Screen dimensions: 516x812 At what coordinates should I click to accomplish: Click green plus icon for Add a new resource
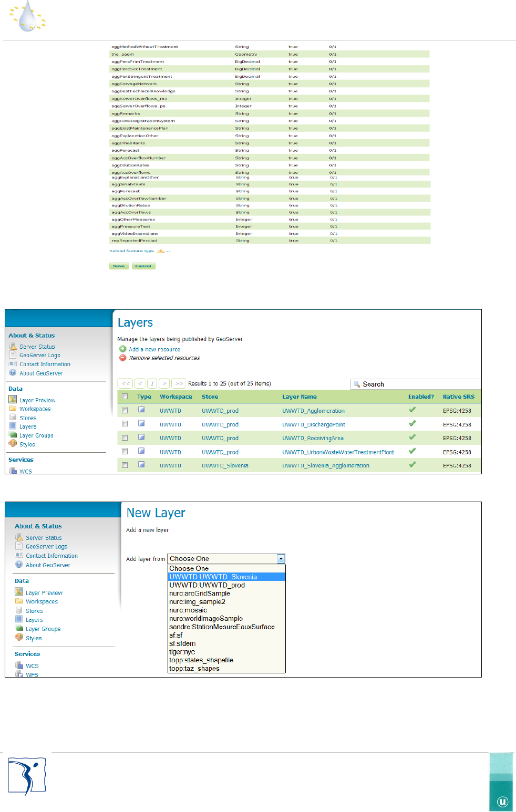(123, 349)
